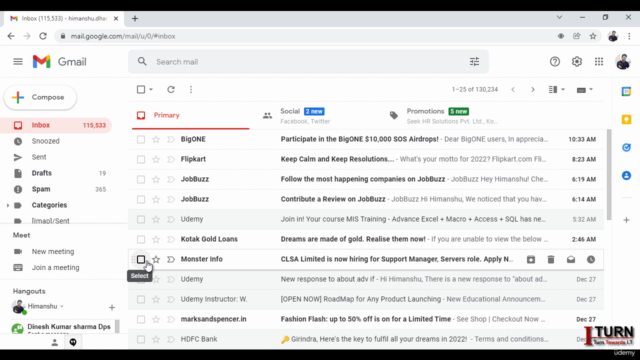Open the Keep side panel icon
640x360 pixels.
(x=626, y=119)
